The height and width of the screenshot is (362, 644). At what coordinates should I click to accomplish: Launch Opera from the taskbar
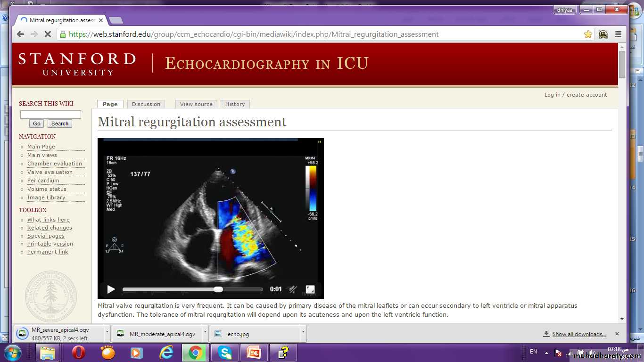78,353
